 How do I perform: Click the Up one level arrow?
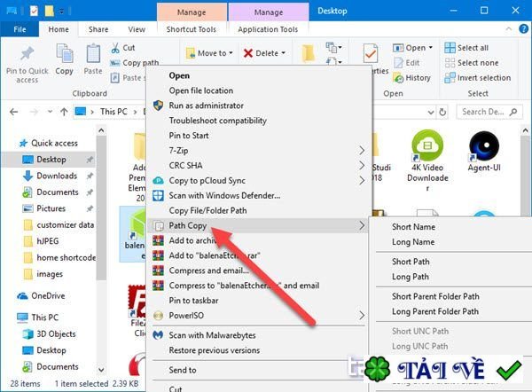[64, 112]
